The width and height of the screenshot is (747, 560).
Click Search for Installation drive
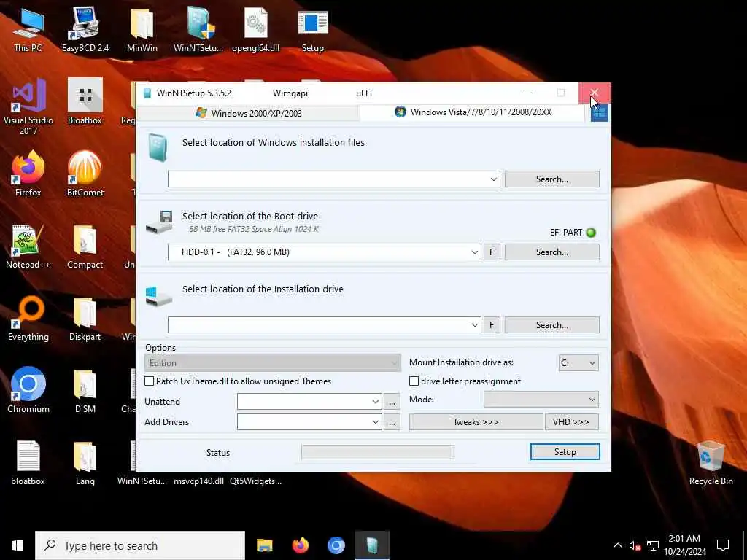(551, 324)
